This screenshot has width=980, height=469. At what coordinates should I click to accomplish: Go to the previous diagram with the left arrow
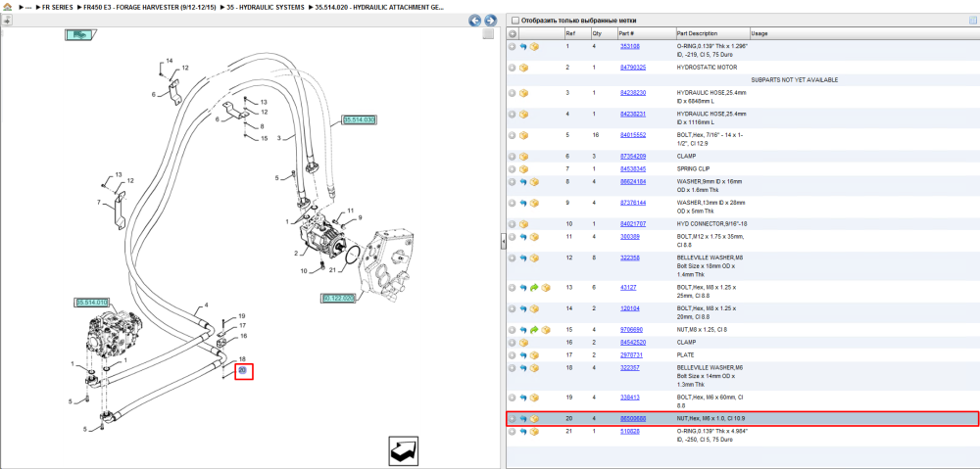[x=475, y=21]
